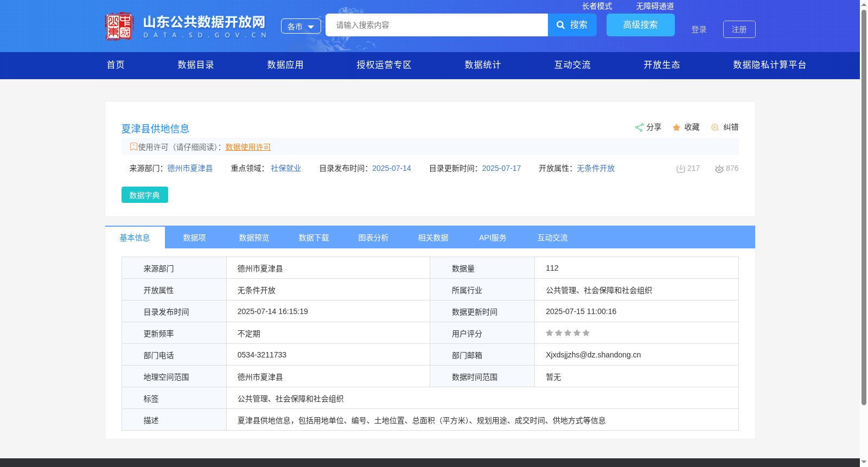This screenshot has width=868, height=467.
Task: Click the view count eye icon 876
Action: coord(719,169)
